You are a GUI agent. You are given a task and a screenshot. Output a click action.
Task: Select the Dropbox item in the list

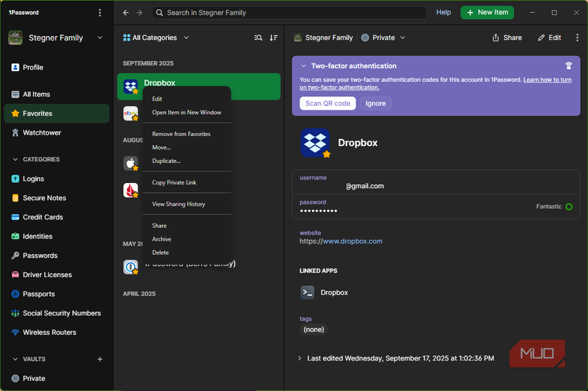tap(199, 86)
